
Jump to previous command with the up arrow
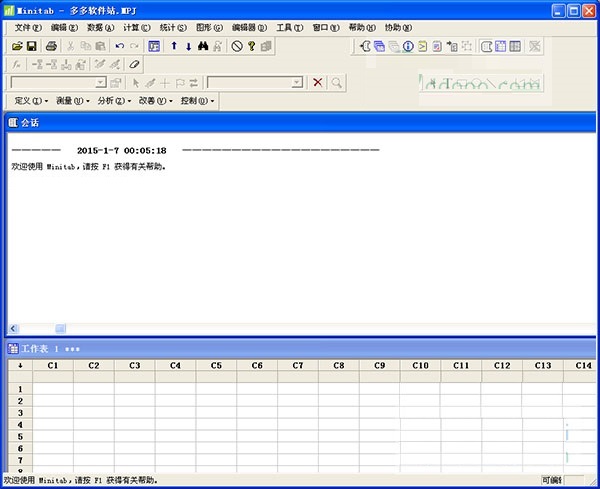(x=174, y=46)
